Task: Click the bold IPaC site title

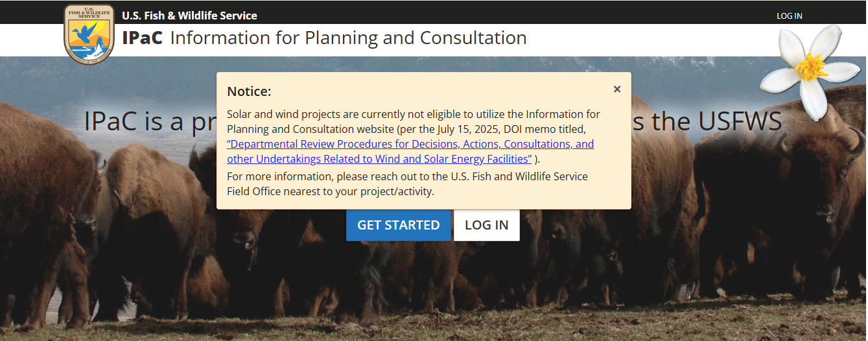Action: pyautogui.click(x=143, y=38)
